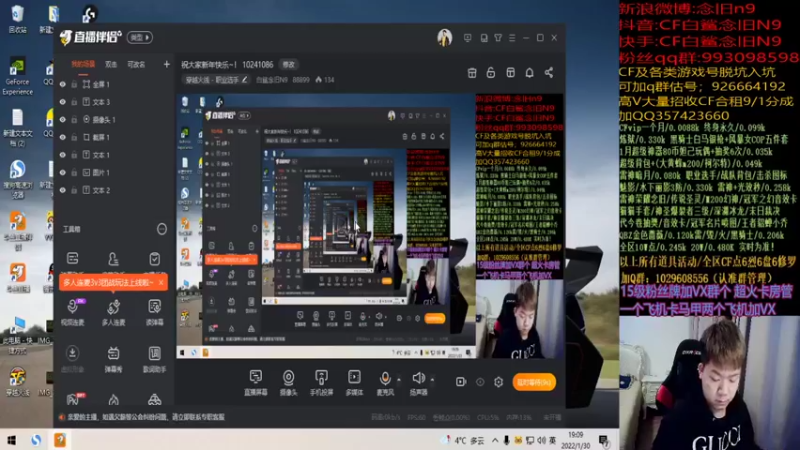
Task: Mute the 麦克风 microphone
Action: (x=385, y=383)
